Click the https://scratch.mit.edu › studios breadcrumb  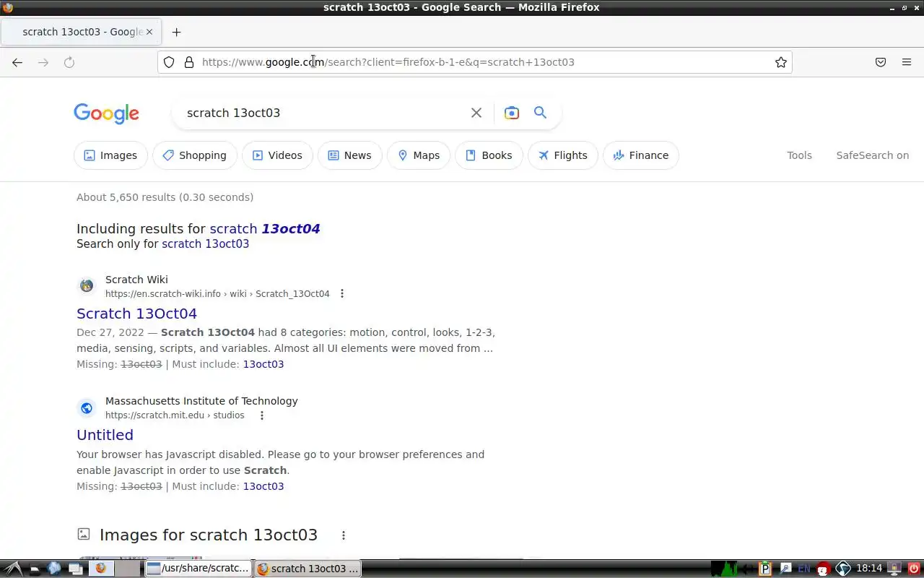[x=175, y=415]
